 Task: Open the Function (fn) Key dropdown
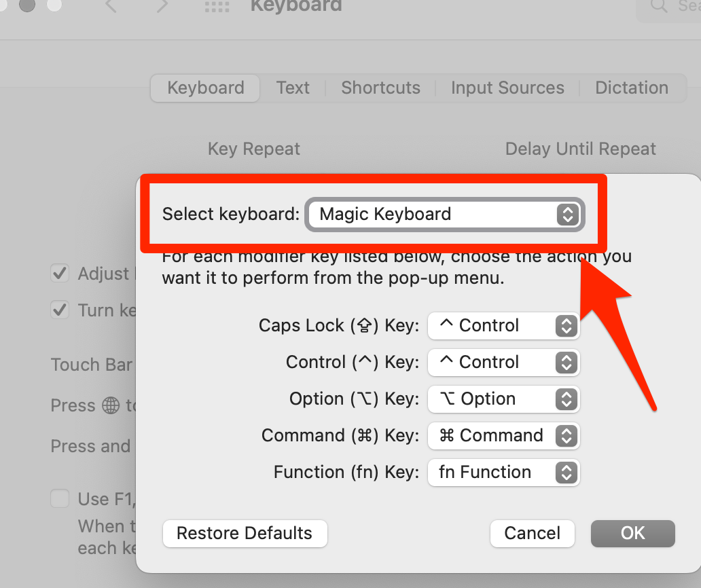tap(503, 472)
